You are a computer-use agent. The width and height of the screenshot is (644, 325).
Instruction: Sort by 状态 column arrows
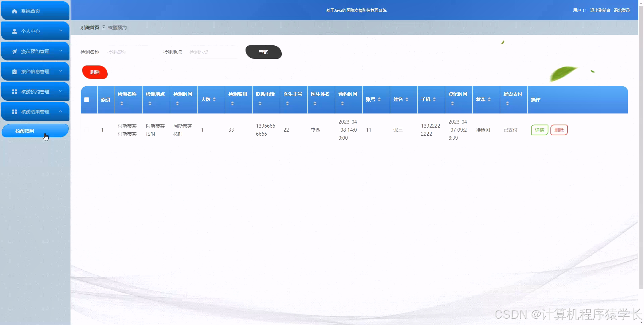489,99
